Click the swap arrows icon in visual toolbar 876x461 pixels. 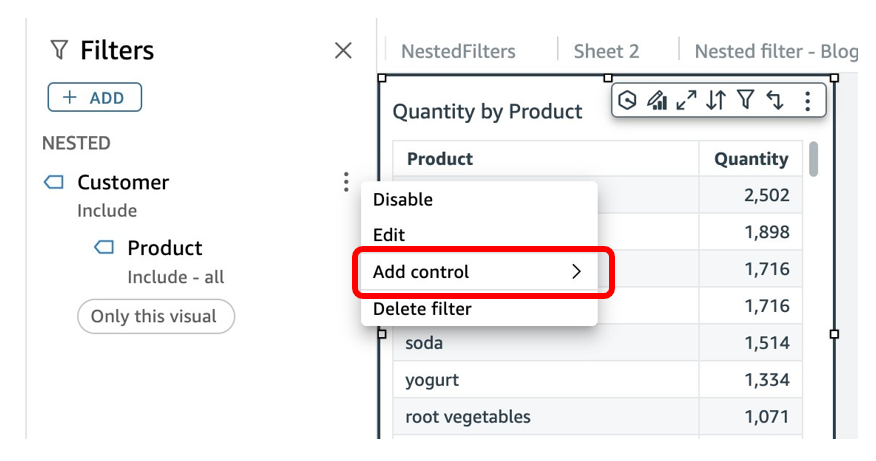[774, 100]
